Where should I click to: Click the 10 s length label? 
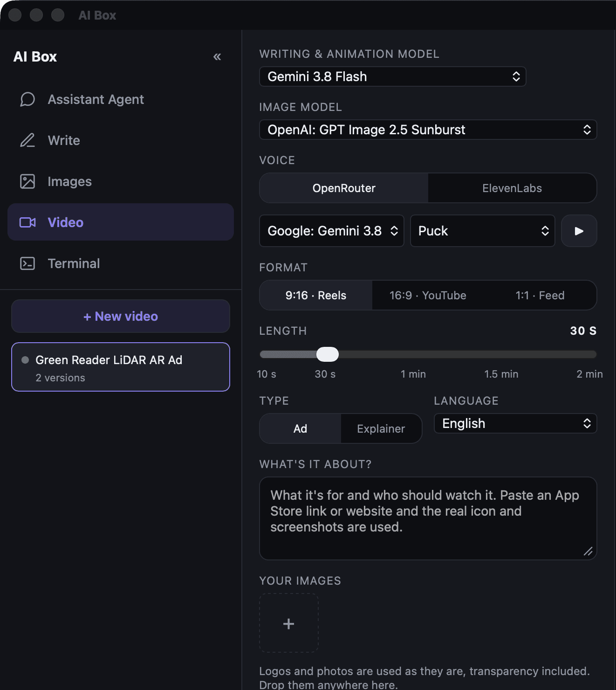(x=267, y=374)
